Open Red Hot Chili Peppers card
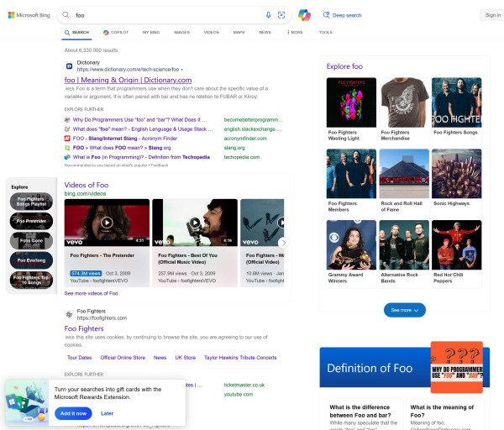504x430 pixels. coord(456,252)
